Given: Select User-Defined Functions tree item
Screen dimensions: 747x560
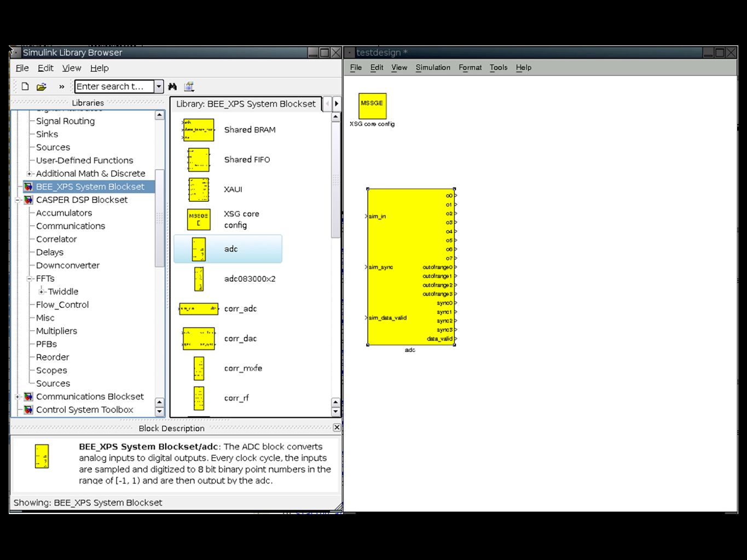Looking at the screenshot, I should coord(85,160).
